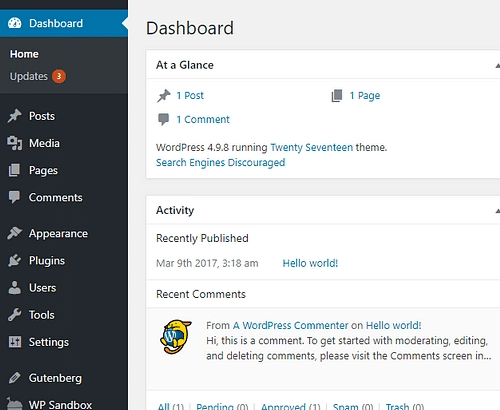Click Search Engines Discouraged link
The image size is (500, 410).
(x=221, y=163)
